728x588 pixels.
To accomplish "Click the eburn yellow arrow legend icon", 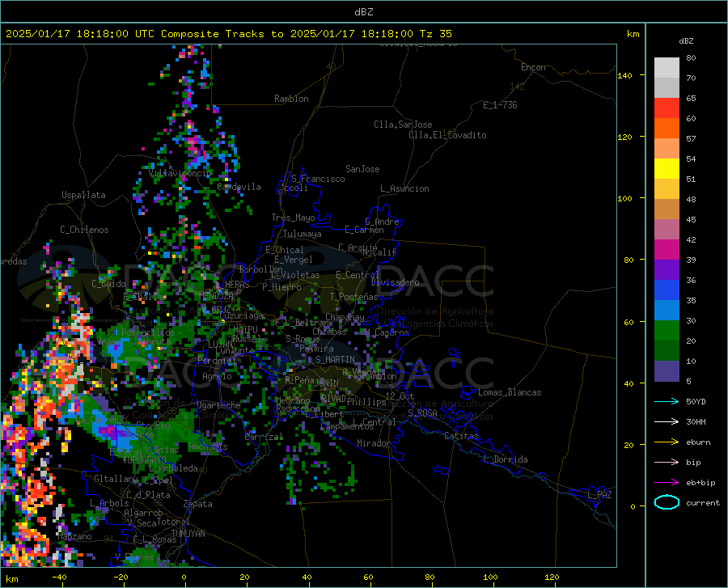I will click(667, 442).
